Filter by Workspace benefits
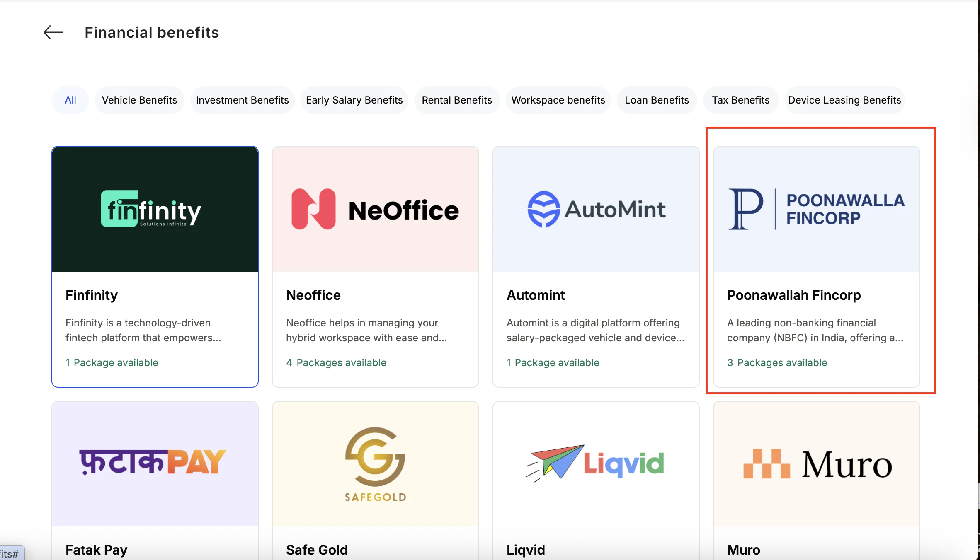980x560 pixels. tap(558, 100)
